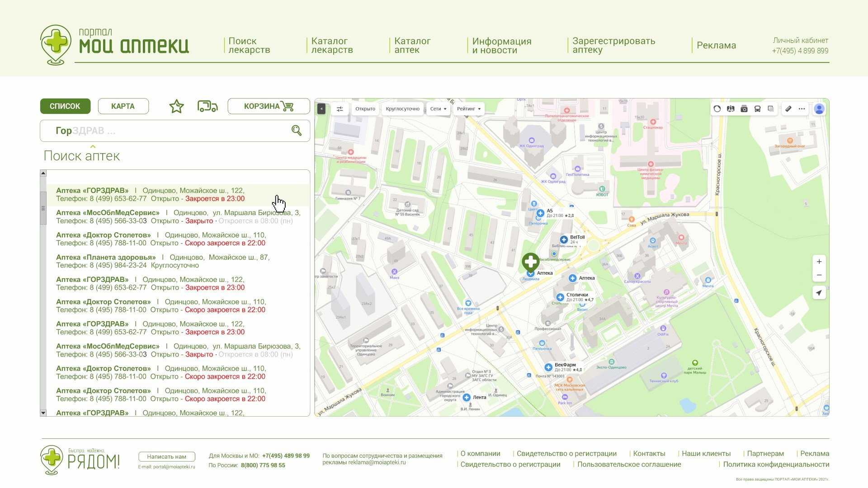
Task: Open panoramas camera icon on map
Action: pos(744,109)
